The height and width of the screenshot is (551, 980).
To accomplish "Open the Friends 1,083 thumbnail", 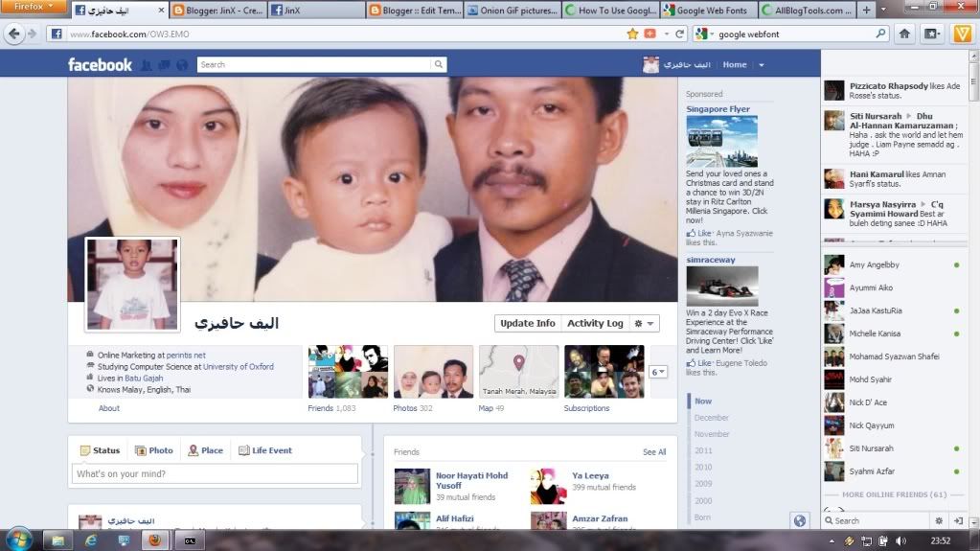I will (348, 372).
